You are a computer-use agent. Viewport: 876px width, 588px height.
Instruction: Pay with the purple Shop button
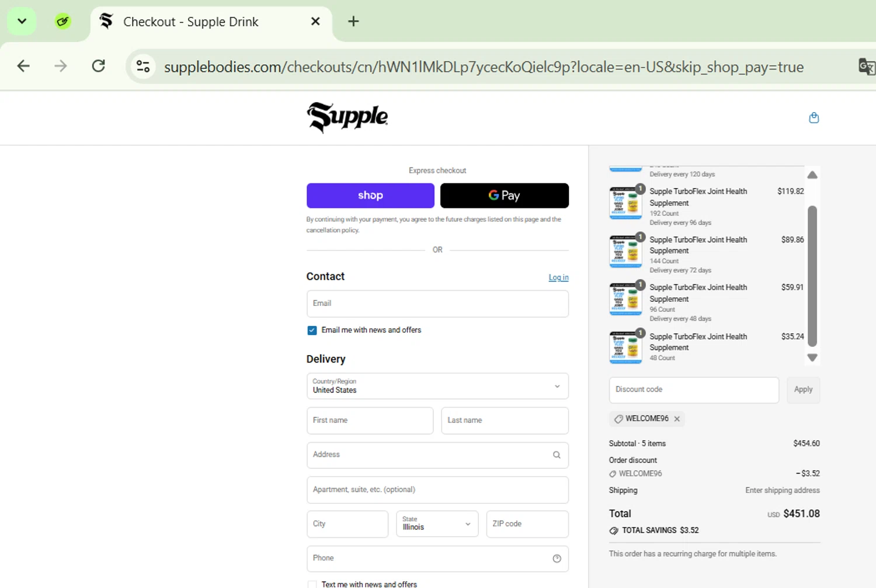click(370, 196)
